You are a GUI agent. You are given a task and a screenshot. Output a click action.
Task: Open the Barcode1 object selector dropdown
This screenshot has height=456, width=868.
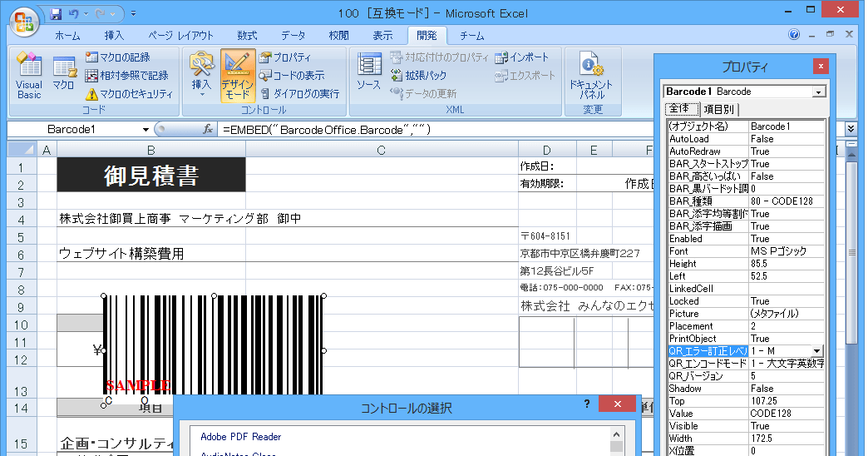pyautogui.click(x=819, y=92)
